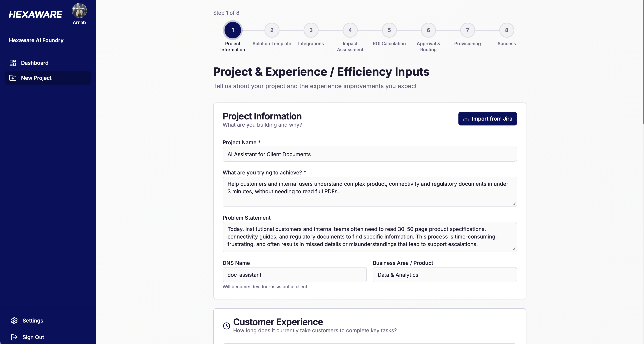Click the Import from Jira download icon
Screen dimensions: 644x344
[466, 118]
